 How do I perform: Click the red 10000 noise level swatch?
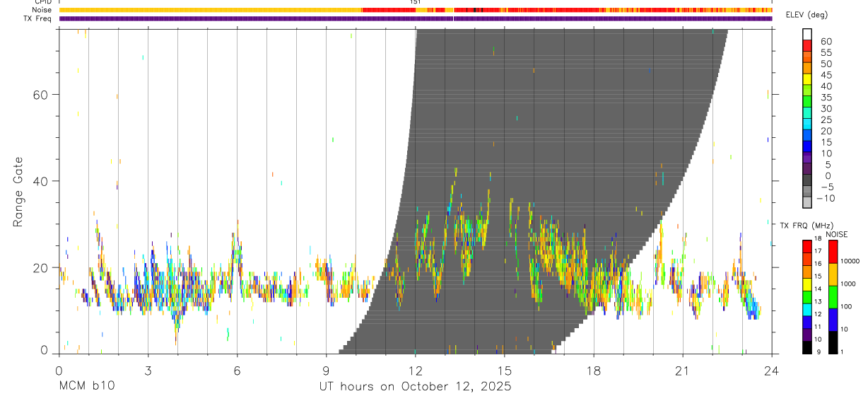pyautogui.click(x=833, y=252)
